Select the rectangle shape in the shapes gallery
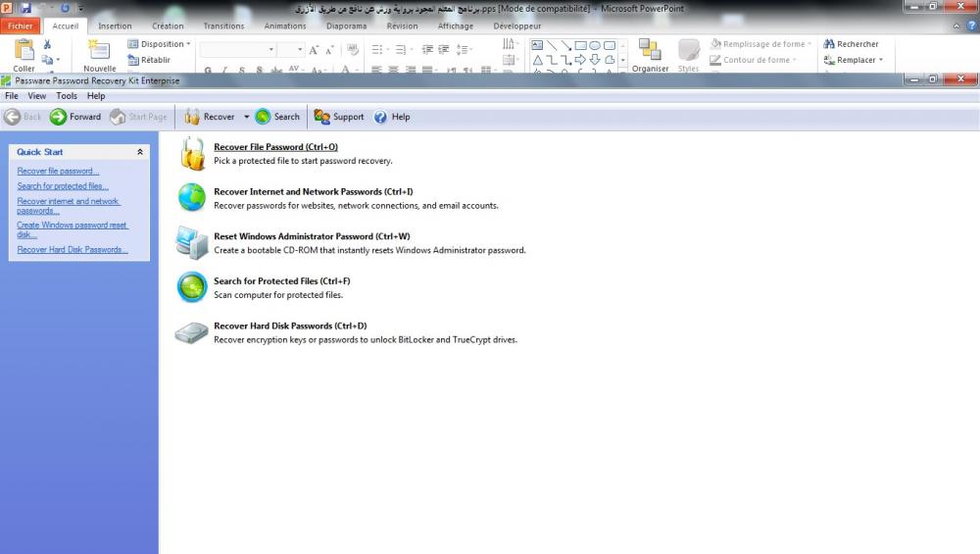980x554 pixels. (580, 46)
